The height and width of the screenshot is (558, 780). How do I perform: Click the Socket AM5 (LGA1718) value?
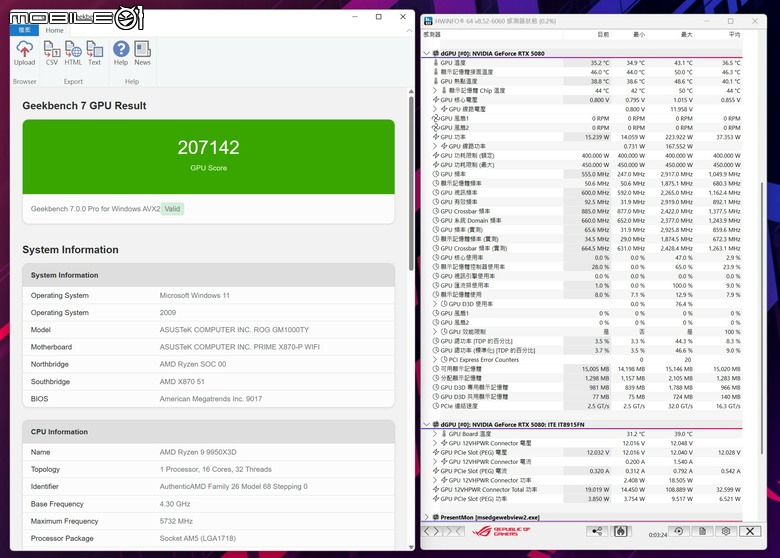(x=198, y=538)
